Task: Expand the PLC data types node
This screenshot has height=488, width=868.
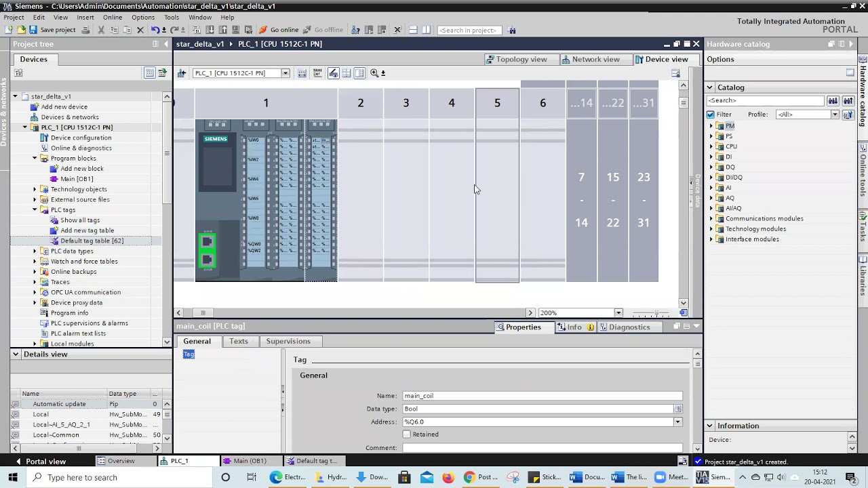Action: (x=35, y=251)
